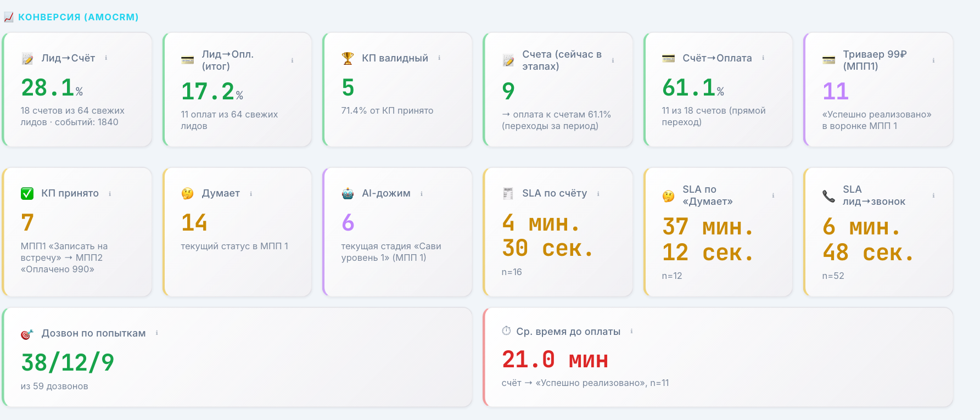Screen dimensions: 980x420
Task: Open info for SLA по «Думает»
Action: click(x=773, y=195)
